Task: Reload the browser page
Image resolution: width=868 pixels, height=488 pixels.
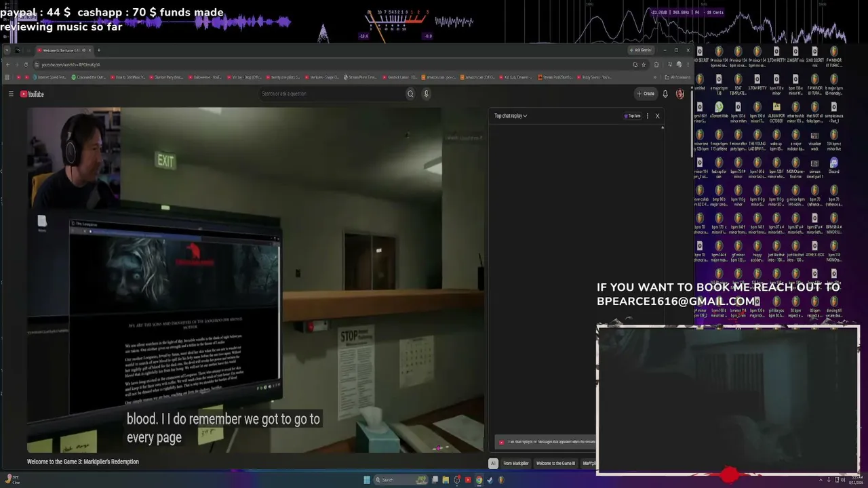Action: [26, 65]
